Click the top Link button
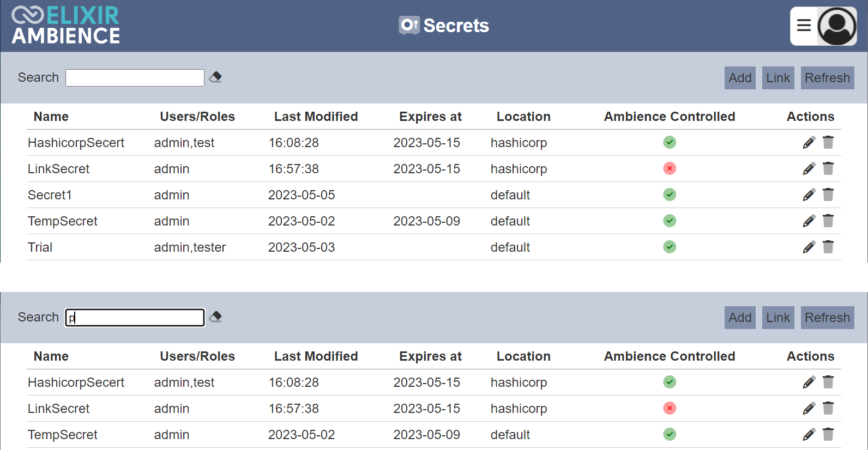868x450 pixels. (x=778, y=78)
